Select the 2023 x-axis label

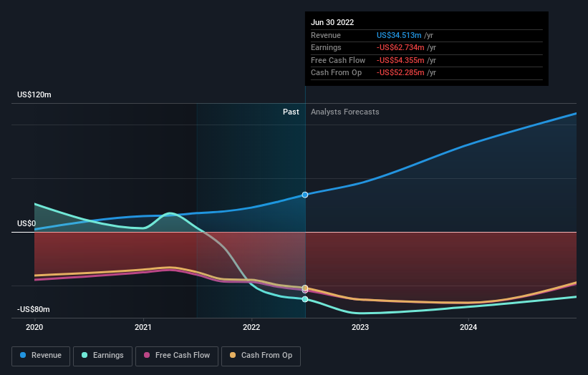[x=360, y=327]
